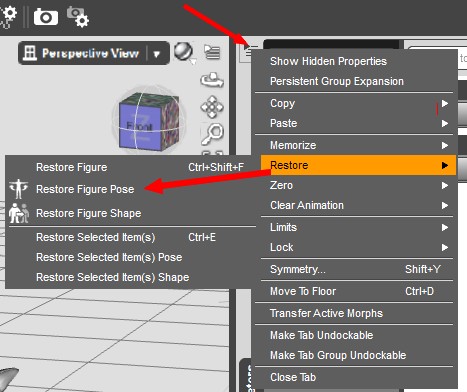Toggle Persistent Group Expansion

[x=354, y=81]
